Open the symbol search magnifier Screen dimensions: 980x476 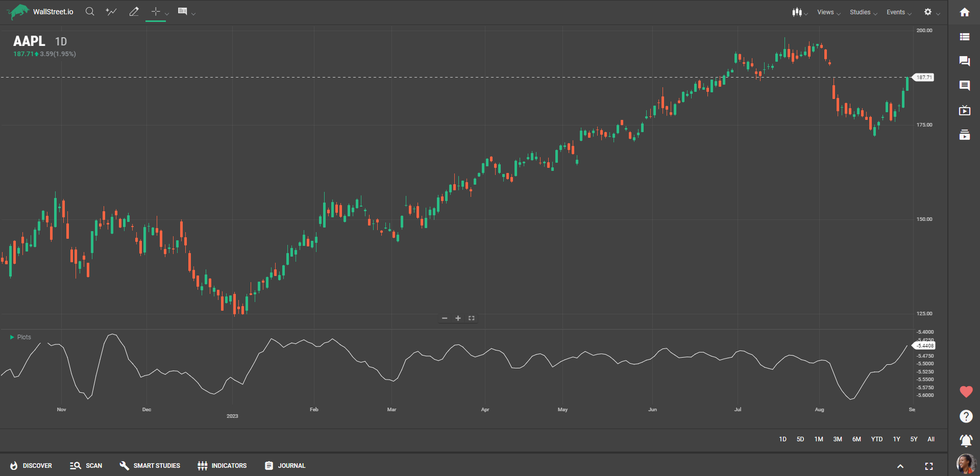point(90,12)
